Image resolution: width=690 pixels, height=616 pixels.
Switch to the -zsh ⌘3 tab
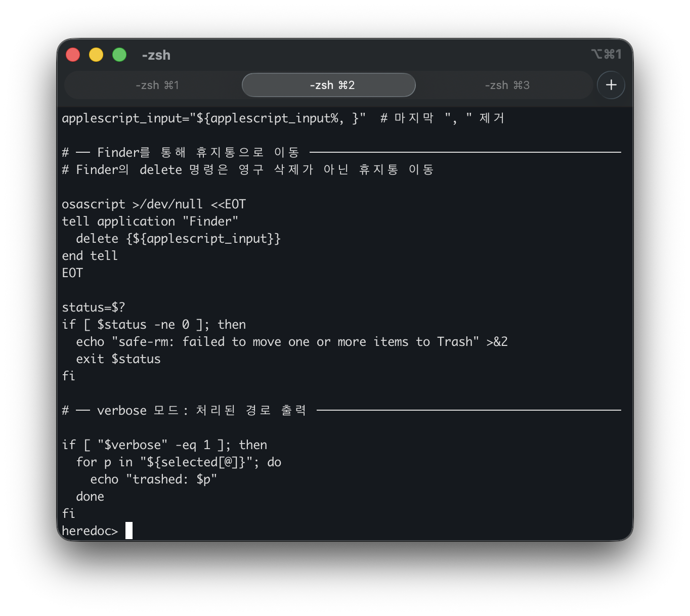tap(507, 85)
